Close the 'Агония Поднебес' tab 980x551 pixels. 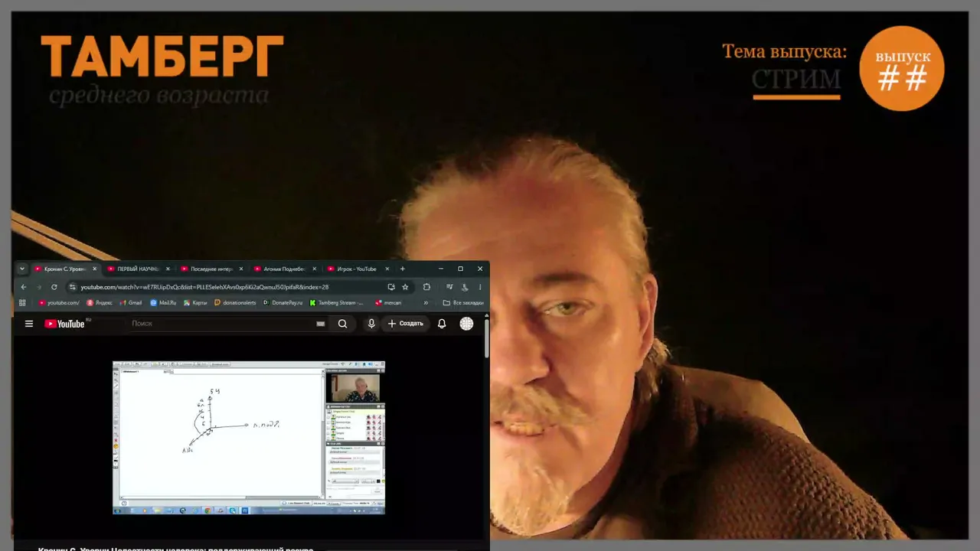(x=314, y=269)
